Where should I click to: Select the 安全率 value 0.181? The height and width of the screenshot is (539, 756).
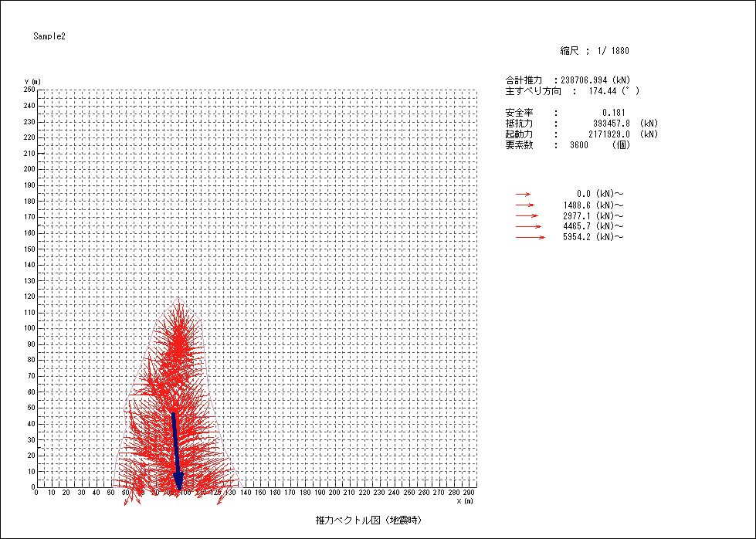(614, 113)
